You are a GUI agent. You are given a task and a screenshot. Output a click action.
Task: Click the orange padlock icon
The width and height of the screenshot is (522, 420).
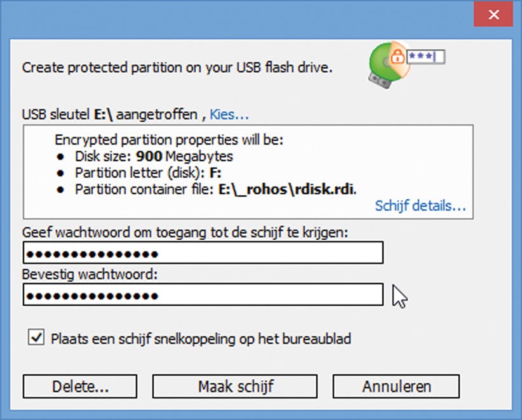click(398, 57)
